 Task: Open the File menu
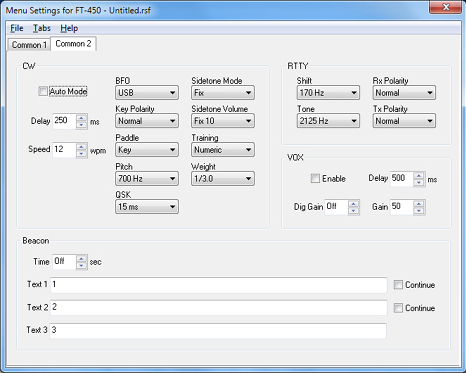17,28
